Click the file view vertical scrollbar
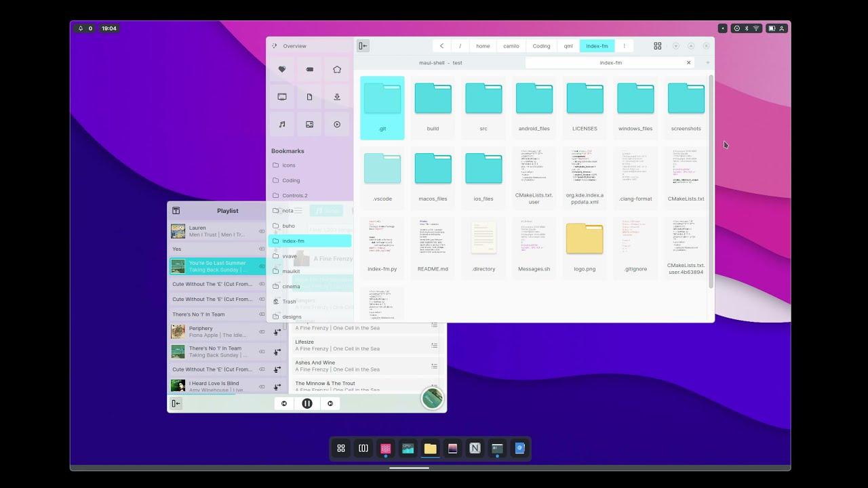This screenshot has width=868, height=488. point(711,182)
